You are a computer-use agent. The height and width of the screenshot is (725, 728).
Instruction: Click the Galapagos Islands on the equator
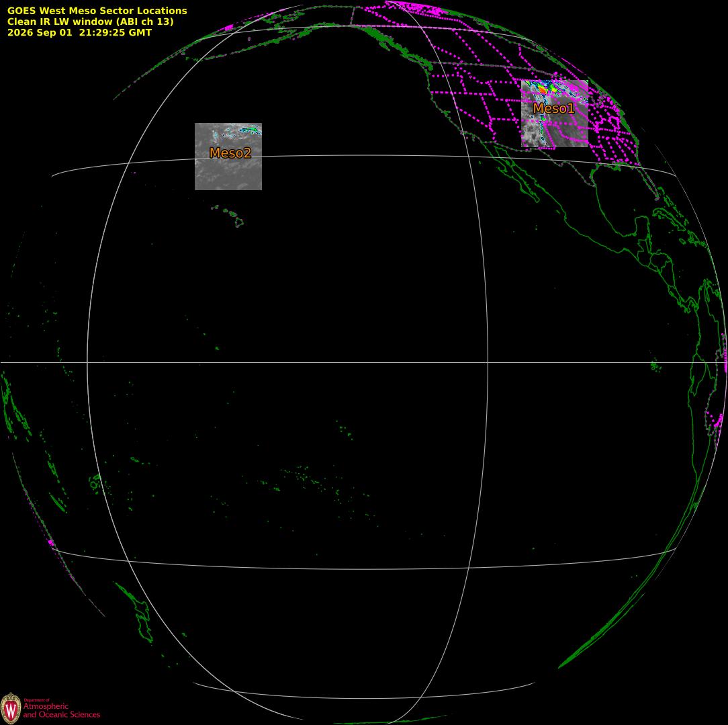click(x=655, y=366)
